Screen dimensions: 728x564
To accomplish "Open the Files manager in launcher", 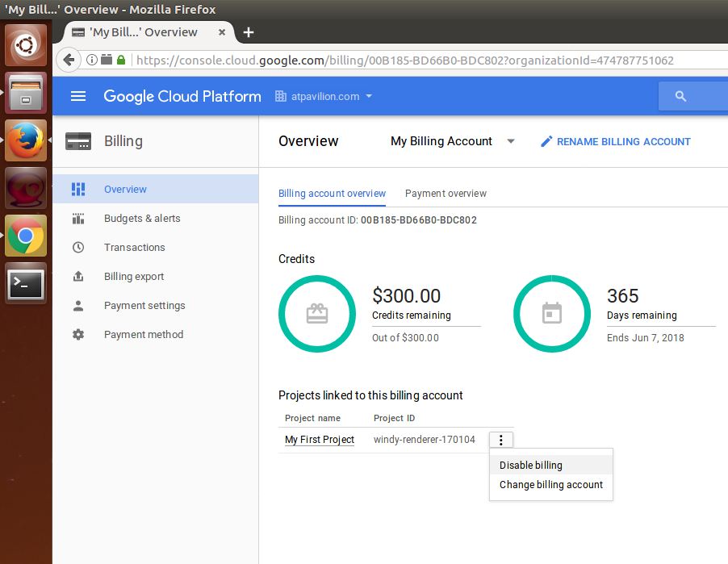I will click(26, 93).
